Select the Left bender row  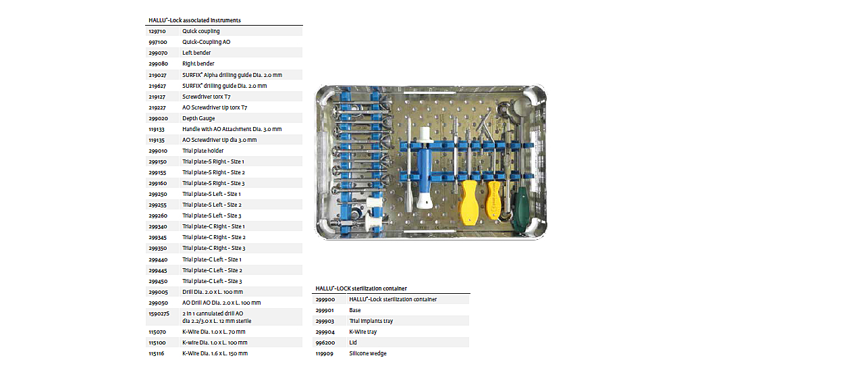224,53
